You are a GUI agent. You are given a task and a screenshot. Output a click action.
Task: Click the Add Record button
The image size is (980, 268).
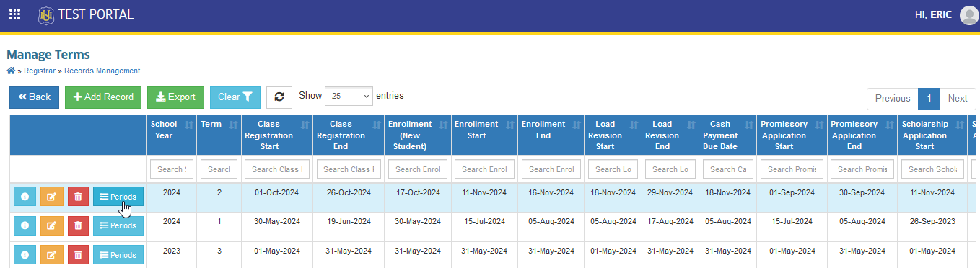104,97
